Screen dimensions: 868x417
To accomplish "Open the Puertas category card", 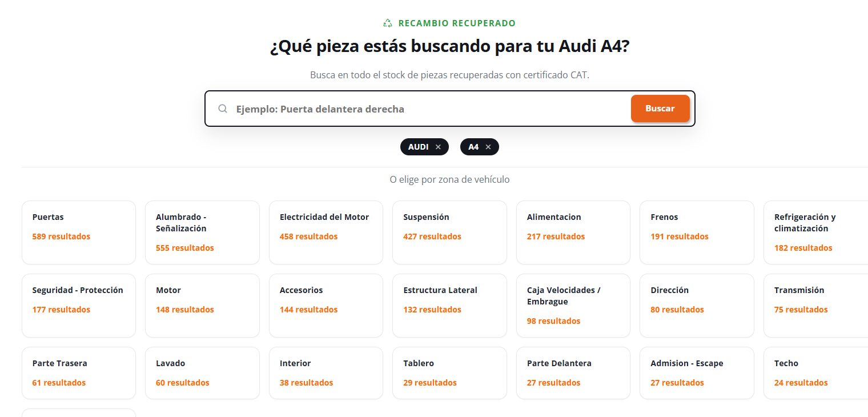I will 79,232.
